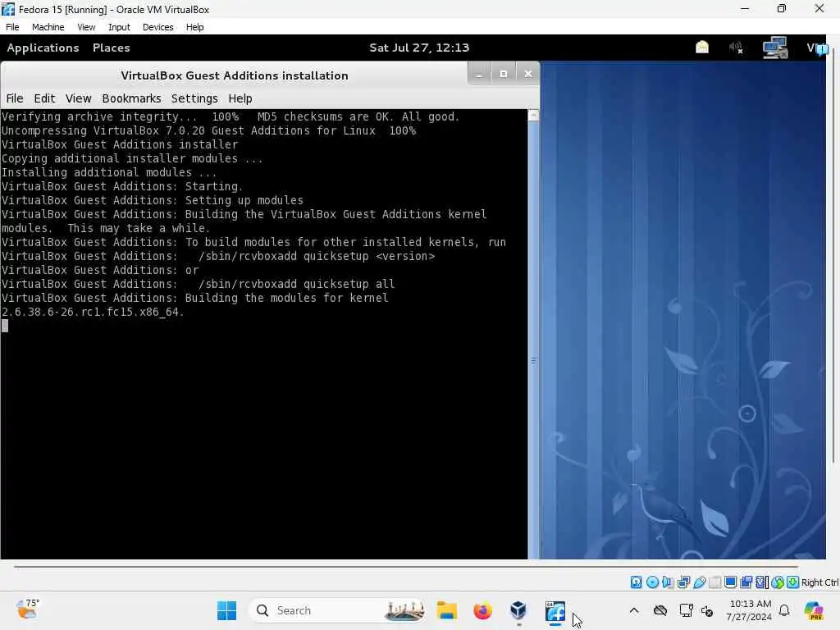Click the display status icon
The width and height of the screenshot is (840, 630).
(730, 582)
